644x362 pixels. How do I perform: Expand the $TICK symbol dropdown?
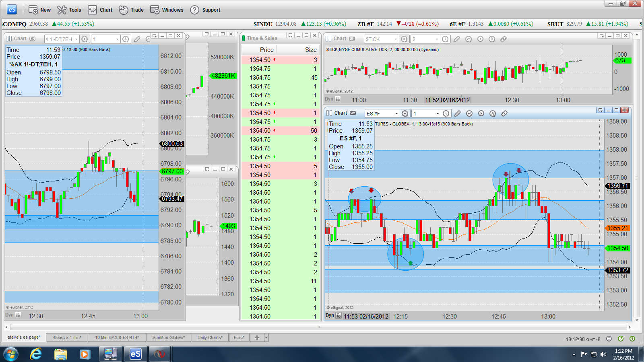pos(396,39)
